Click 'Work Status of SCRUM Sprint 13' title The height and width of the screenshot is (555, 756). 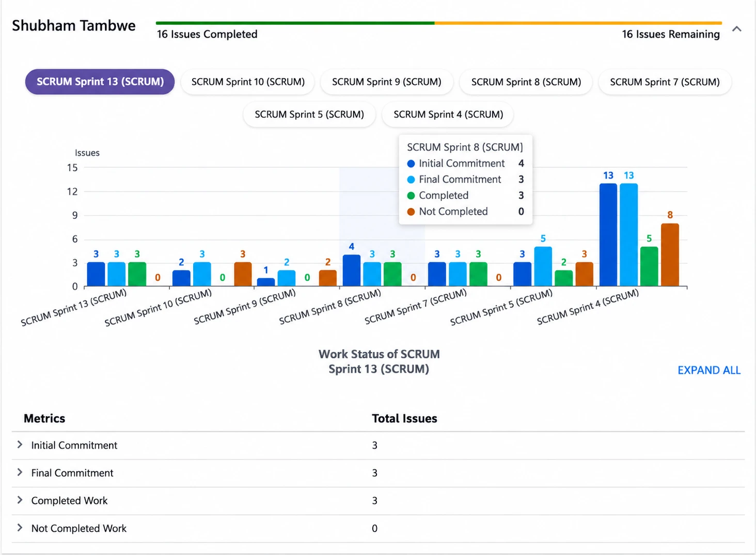(379, 361)
